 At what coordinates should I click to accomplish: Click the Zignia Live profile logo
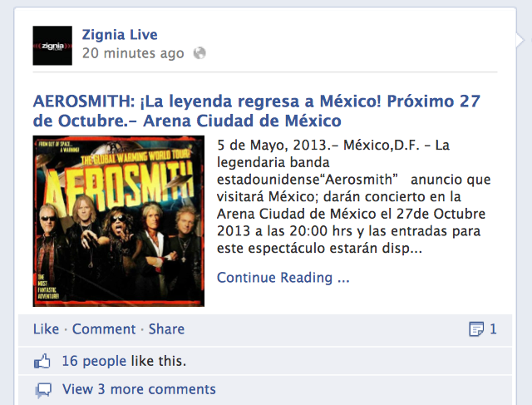point(52,46)
